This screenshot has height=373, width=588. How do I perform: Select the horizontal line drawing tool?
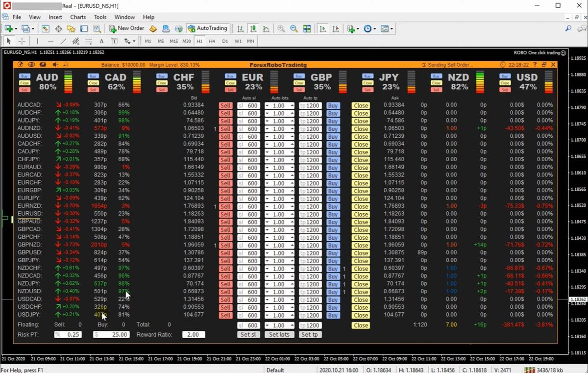(x=50, y=41)
